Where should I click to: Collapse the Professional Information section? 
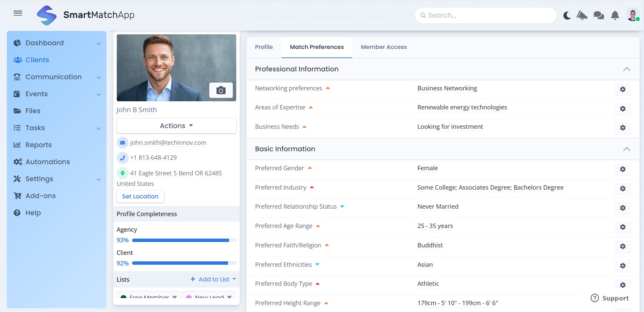click(627, 69)
